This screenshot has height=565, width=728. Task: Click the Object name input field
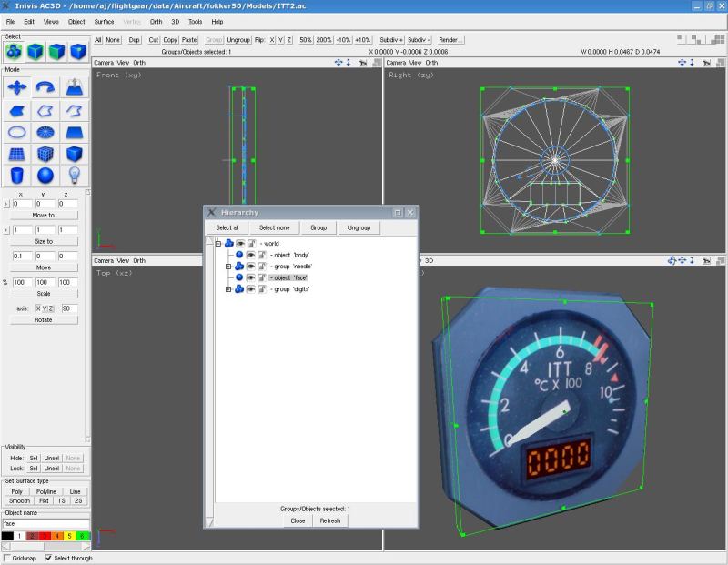coord(46,524)
